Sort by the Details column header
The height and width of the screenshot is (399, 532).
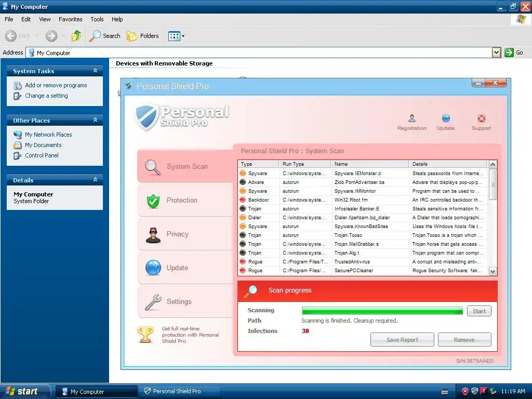(448, 164)
